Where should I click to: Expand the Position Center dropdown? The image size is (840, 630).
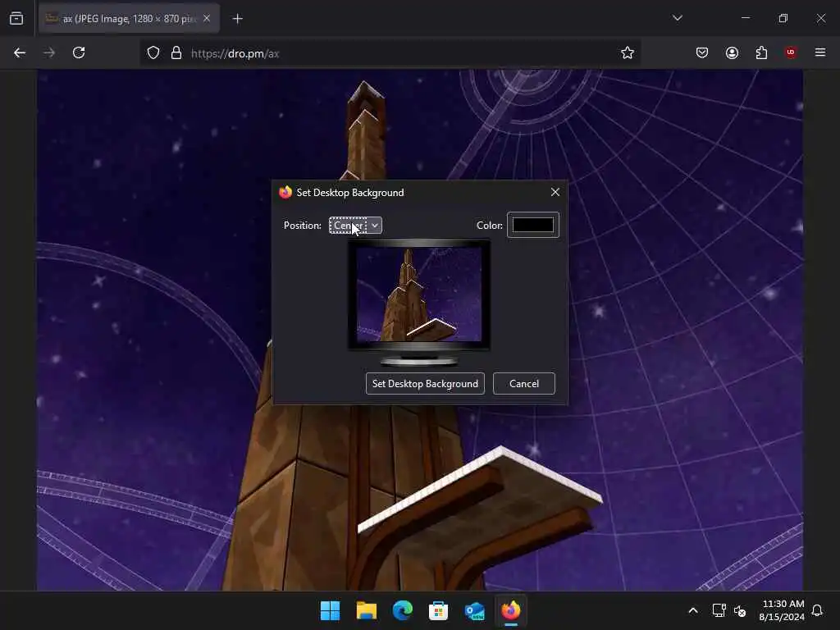tap(356, 226)
